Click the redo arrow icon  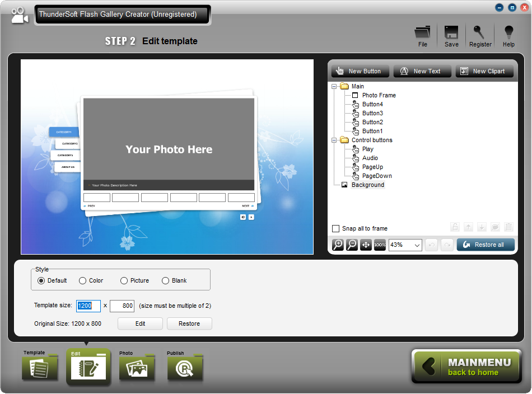click(x=447, y=245)
